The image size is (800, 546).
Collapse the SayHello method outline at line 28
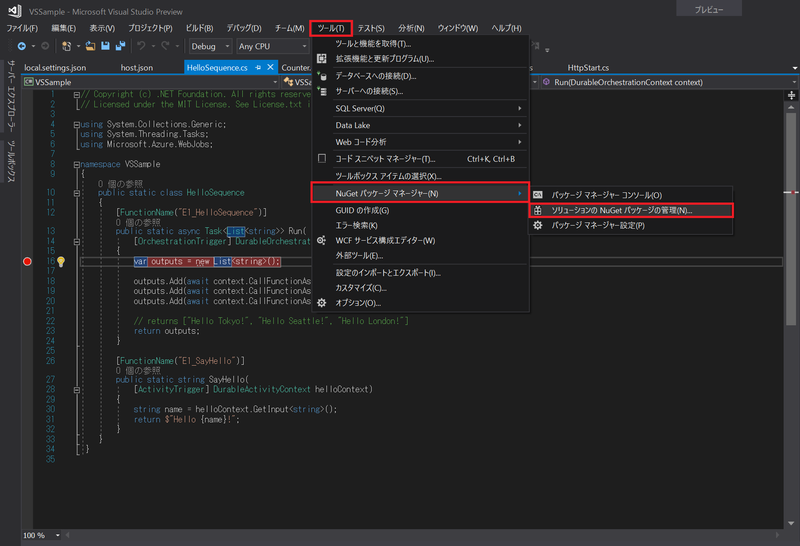click(77, 390)
